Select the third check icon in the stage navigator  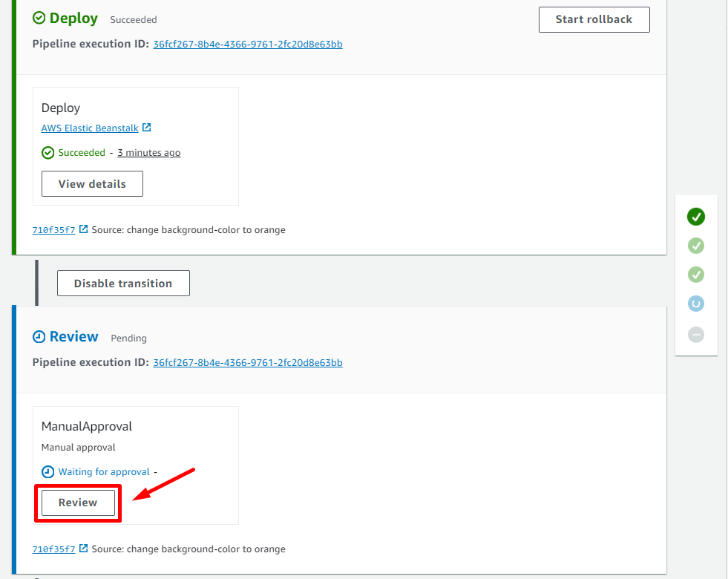pyautogui.click(x=695, y=275)
